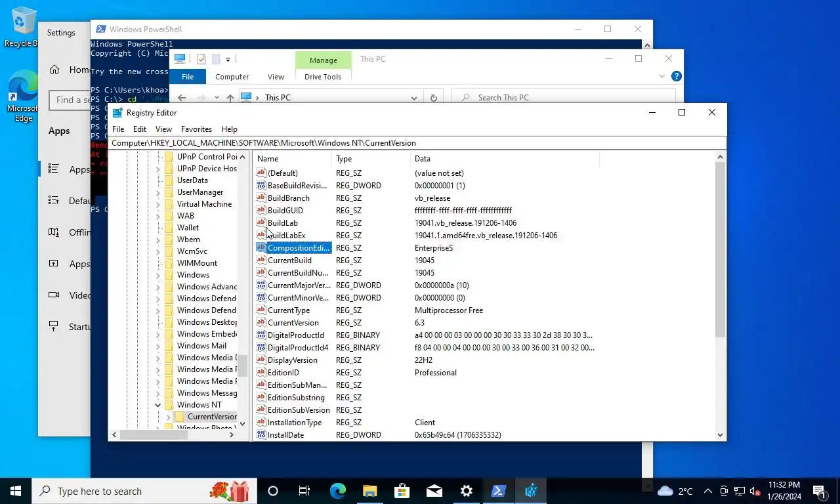Expand the UserManager registry key
The width and height of the screenshot is (840, 504).
(x=157, y=192)
